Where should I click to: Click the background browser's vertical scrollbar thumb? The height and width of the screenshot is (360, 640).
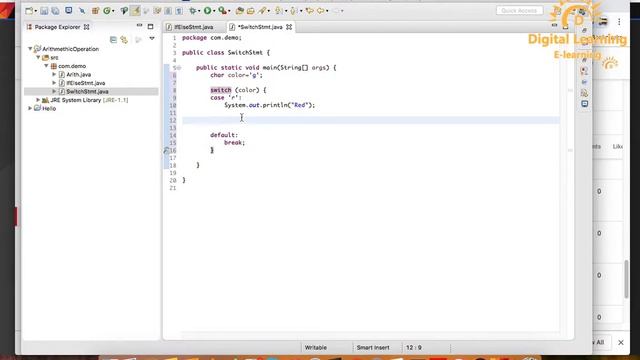click(x=627, y=279)
